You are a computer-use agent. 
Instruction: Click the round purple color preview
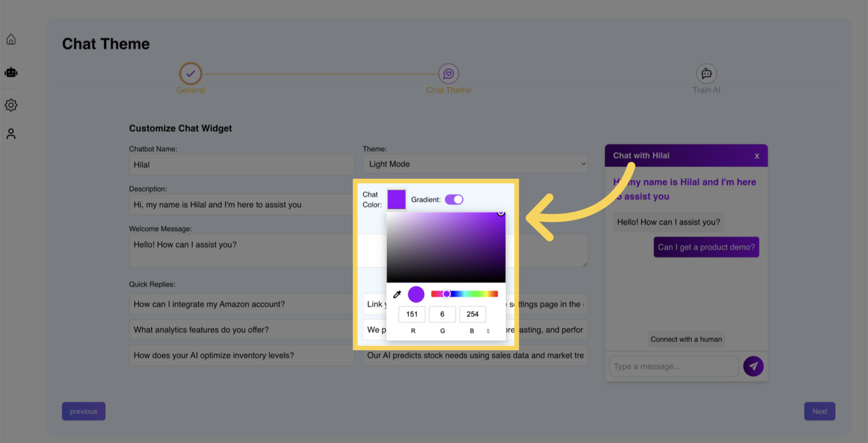pos(416,294)
